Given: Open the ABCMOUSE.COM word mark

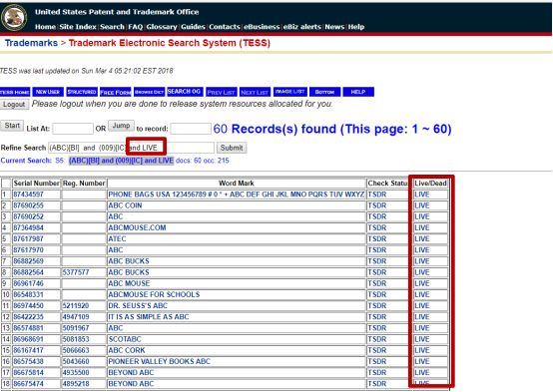Looking at the screenshot, I should 137,227.
